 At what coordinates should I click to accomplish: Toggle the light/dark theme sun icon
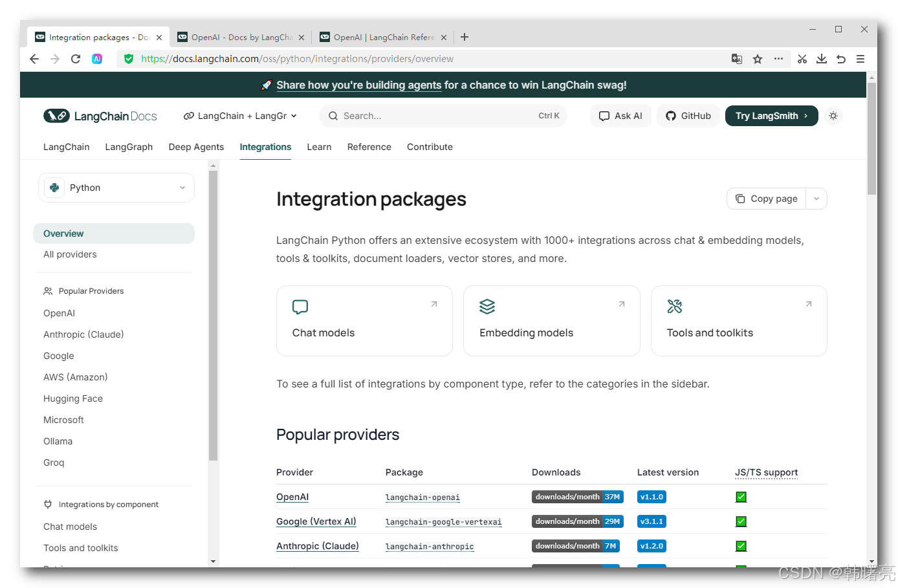833,116
